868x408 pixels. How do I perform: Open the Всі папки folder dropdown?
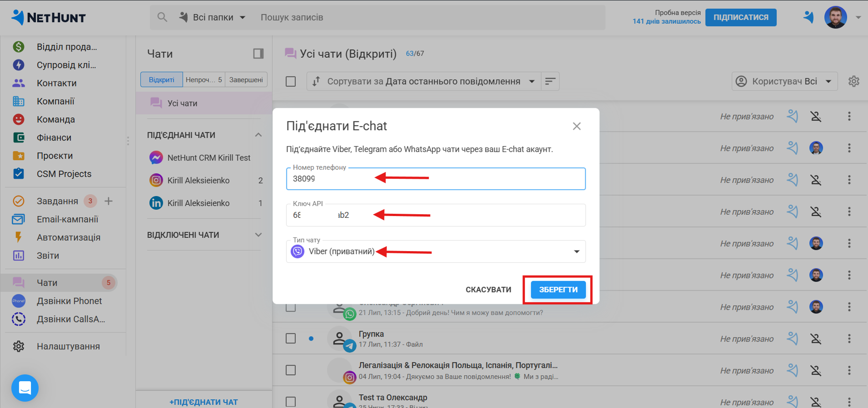213,17
